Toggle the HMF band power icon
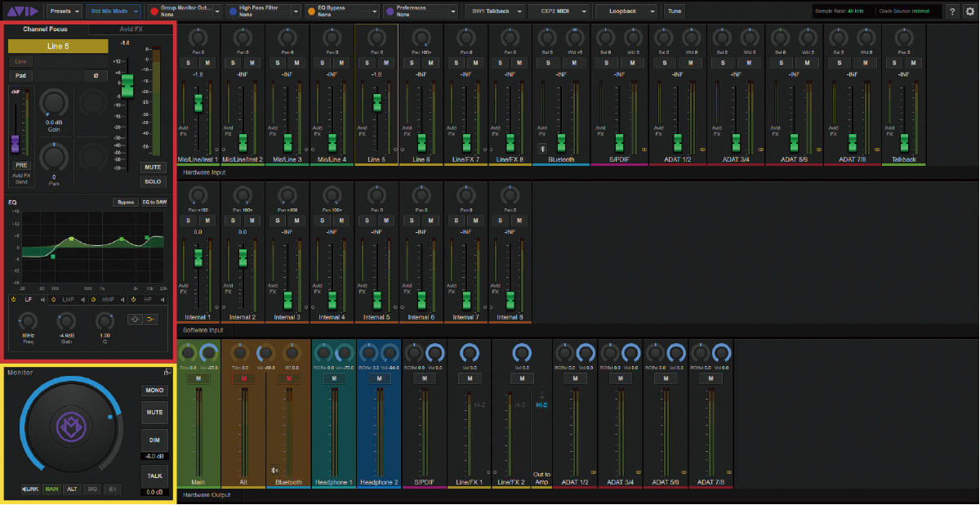980x505 pixels. click(x=94, y=299)
